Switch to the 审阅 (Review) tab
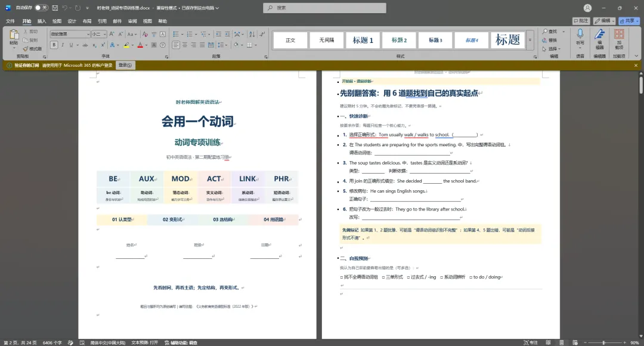The width and height of the screenshot is (644, 346). pos(132,21)
